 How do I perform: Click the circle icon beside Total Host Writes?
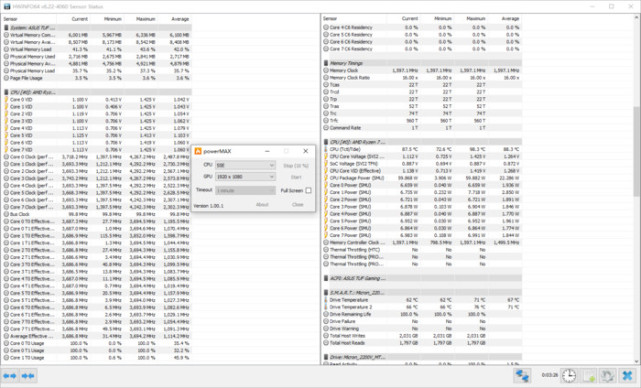[x=326, y=336]
